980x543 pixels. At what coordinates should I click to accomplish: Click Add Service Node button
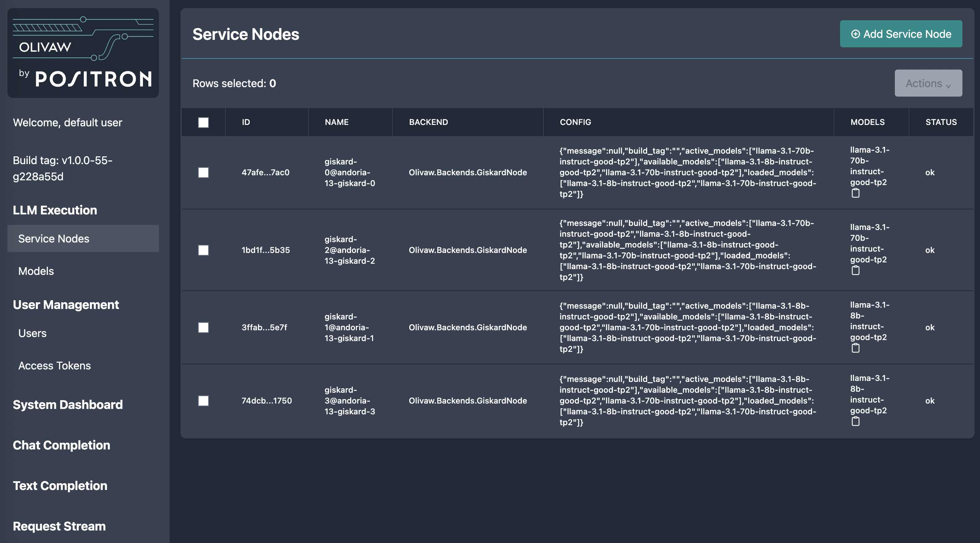tap(901, 34)
